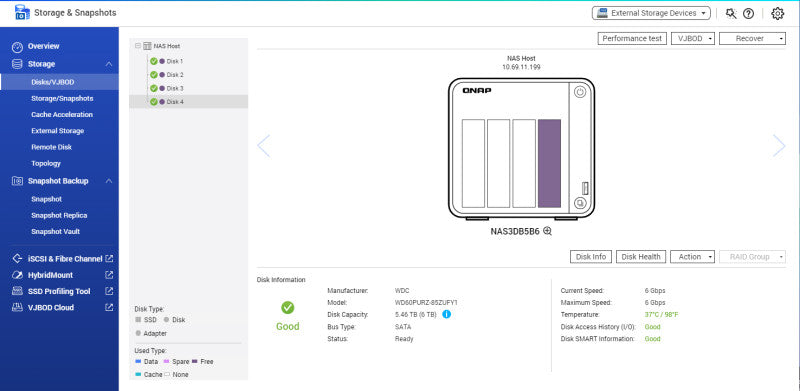Open the help question mark icon
Image resolution: width=800 pixels, height=391 pixels.
[748, 13]
